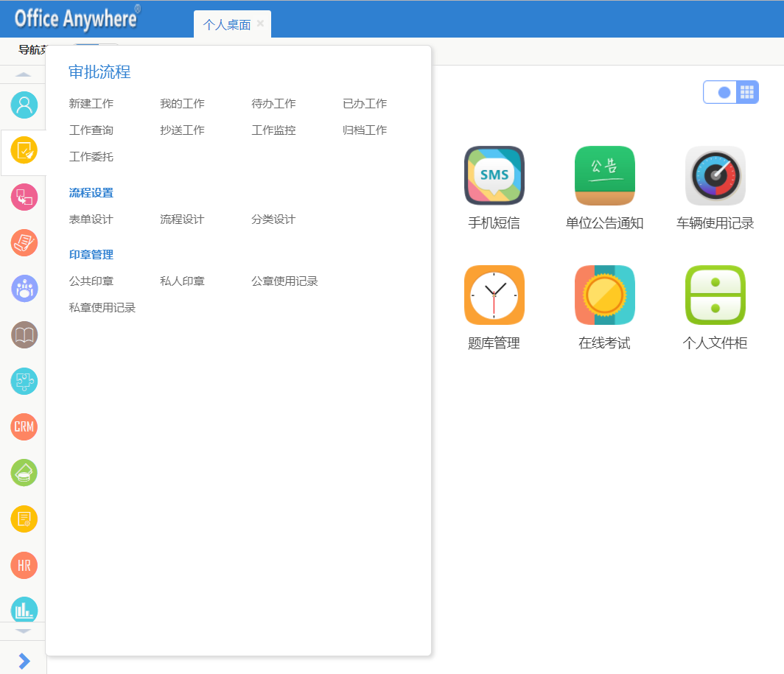Launch the 手机短信 SMS app icon

tap(494, 175)
